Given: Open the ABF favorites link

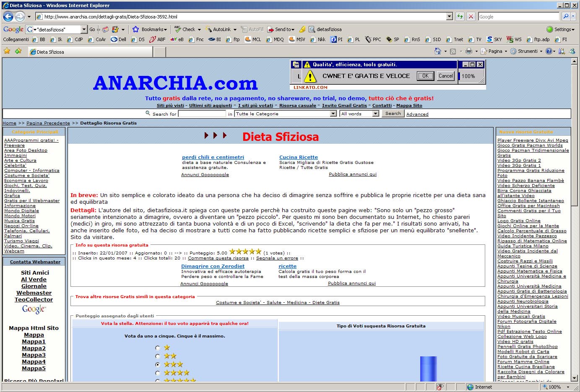Looking at the screenshot, I should tap(157, 39).
